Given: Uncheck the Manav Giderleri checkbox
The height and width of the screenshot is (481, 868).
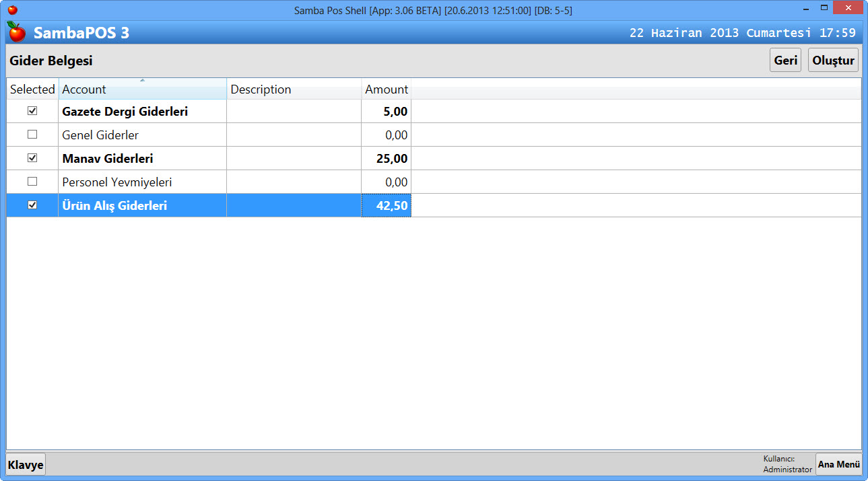Looking at the screenshot, I should [x=32, y=158].
